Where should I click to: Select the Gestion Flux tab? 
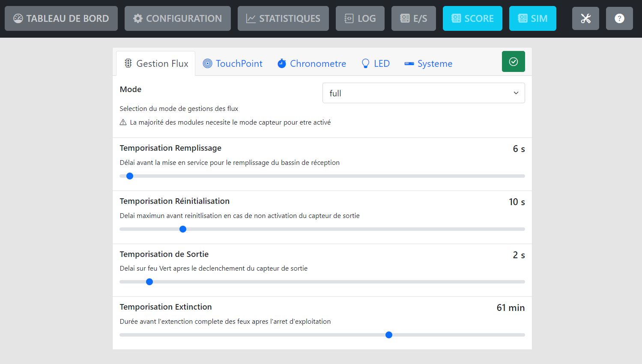(156, 63)
